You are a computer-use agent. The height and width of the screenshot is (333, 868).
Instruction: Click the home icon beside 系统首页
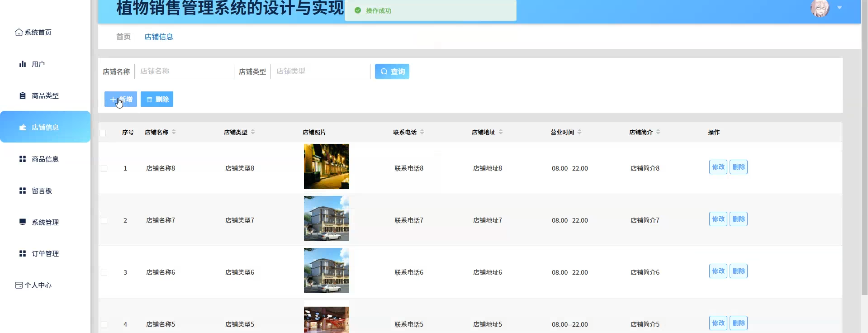pyautogui.click(x=19, y=32)
